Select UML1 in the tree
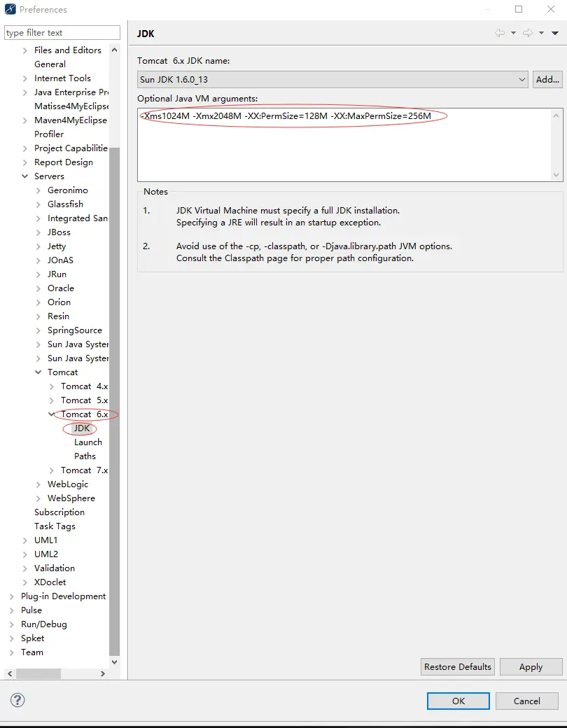This screenshot has height=728, width=567. [46, 540]
